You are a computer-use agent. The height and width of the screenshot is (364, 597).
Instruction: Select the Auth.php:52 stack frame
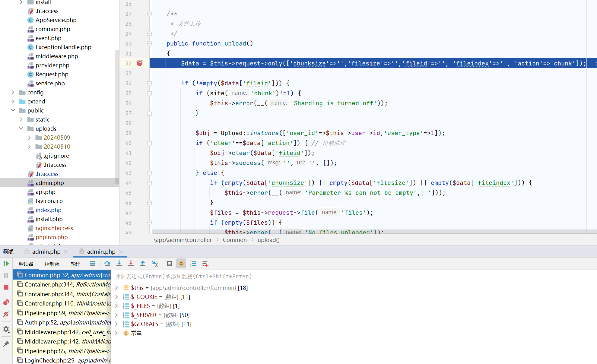[x=62, y=322]
